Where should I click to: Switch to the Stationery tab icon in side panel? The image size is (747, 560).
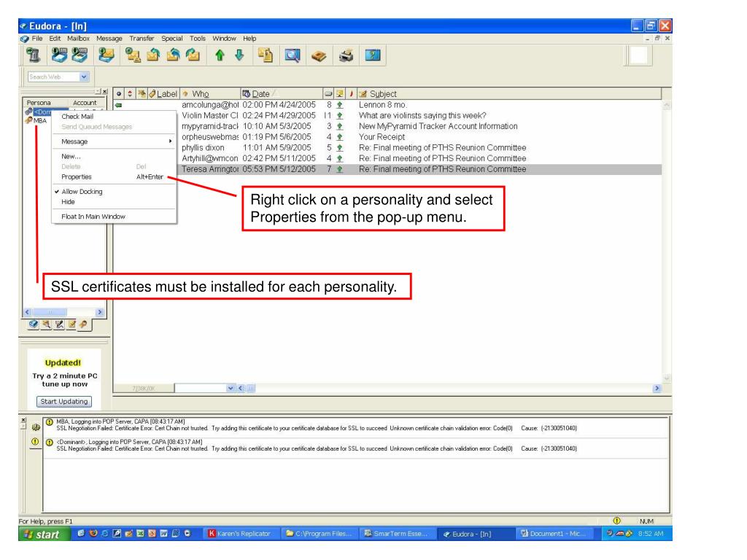[x=71, y=324]
